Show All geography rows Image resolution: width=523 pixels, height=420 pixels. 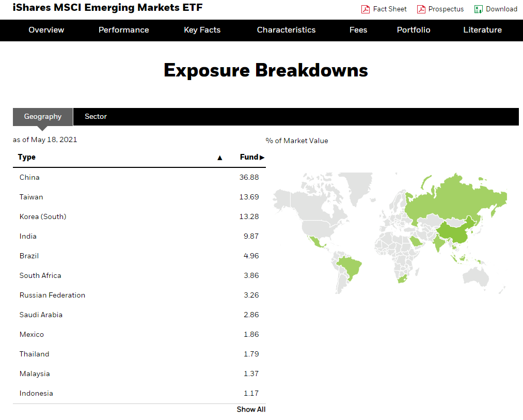(251, 409)
